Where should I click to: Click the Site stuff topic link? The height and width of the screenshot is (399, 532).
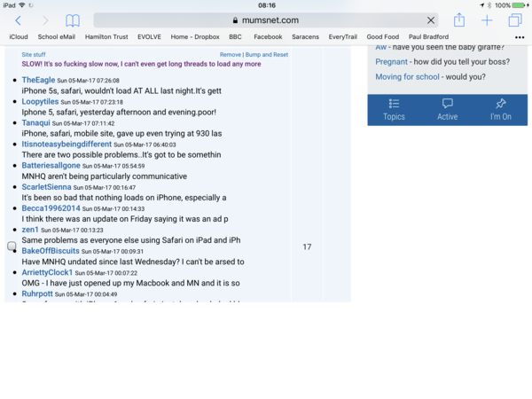[x=34, y=55]
